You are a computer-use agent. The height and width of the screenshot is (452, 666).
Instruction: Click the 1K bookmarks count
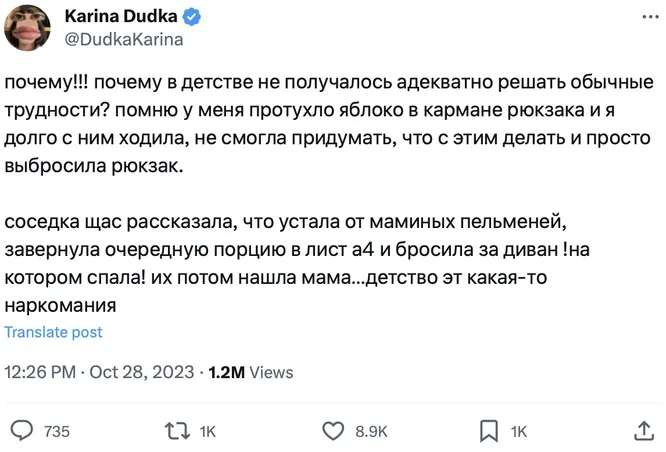[519, 432]
